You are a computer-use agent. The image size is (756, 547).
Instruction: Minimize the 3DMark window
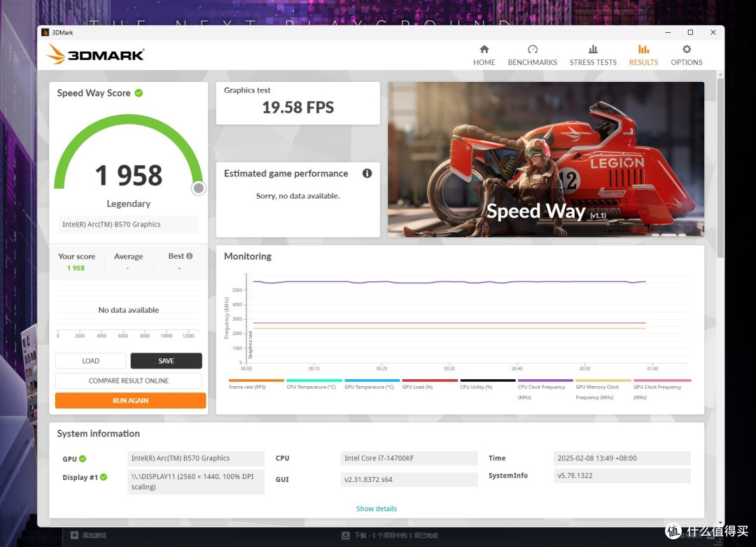click(668, 32)
